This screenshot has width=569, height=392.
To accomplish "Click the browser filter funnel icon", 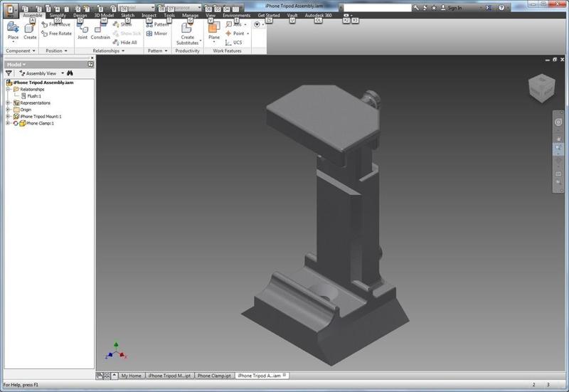I will tap(9, 73).
